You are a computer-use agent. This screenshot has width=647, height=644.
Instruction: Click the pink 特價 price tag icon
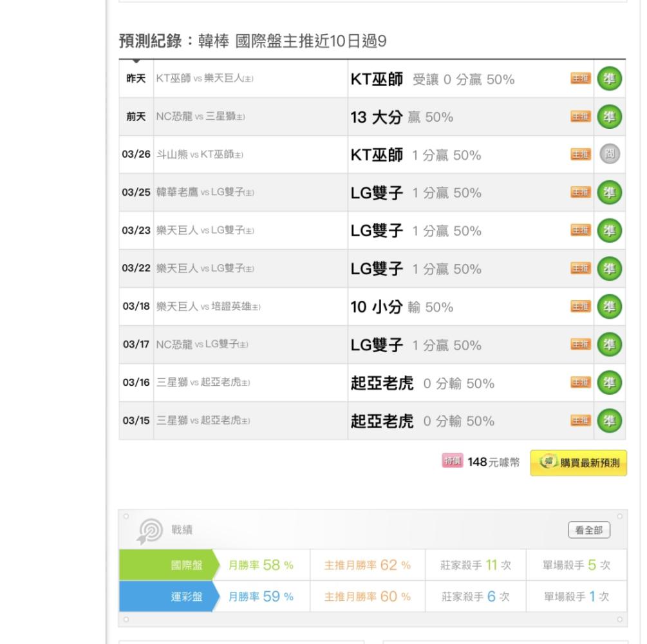453,461
